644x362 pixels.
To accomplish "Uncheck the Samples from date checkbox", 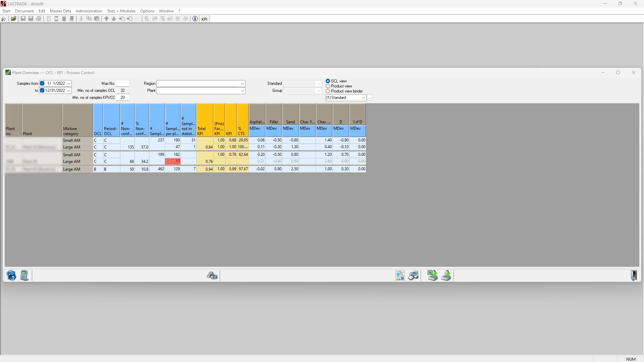I will pyautogui.click(x=42, y=83).
